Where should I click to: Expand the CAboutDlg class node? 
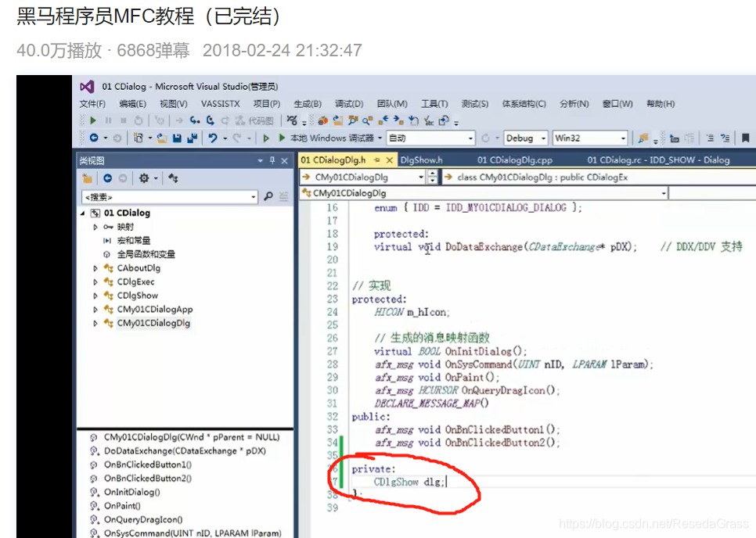click(95, 268)
